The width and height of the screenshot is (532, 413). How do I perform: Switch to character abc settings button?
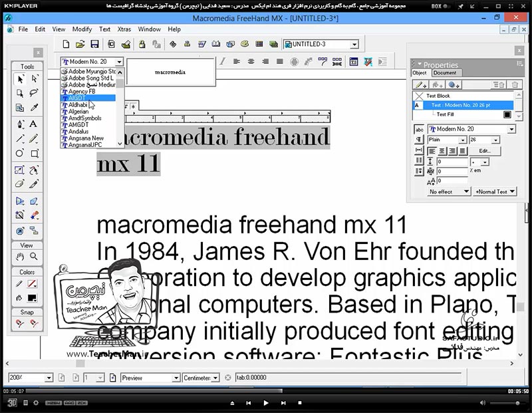tap(420, 129)
